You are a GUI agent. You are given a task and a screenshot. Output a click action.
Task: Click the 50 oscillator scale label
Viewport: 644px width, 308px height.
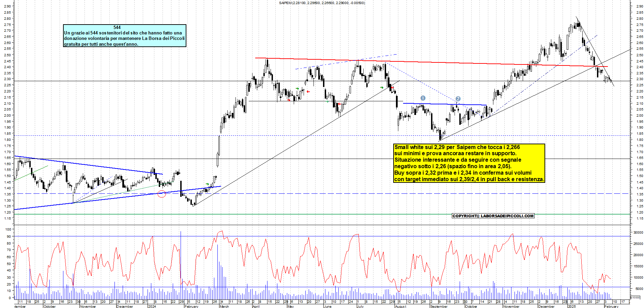(x=9, y=263)
